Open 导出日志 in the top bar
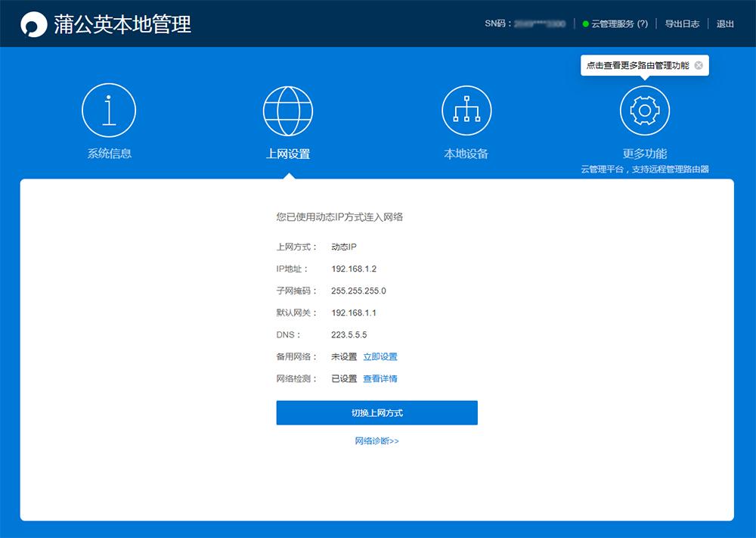This screenshot has width=756, height=538. 683,23
